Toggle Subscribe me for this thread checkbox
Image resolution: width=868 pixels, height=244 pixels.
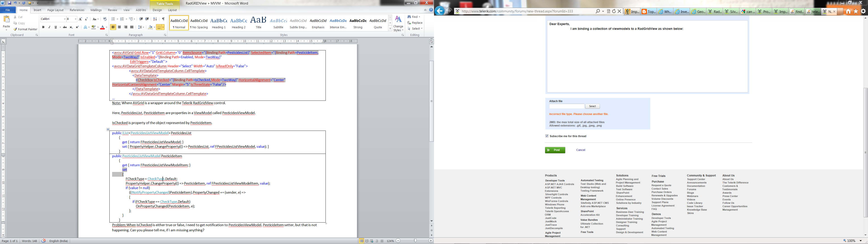pyautogui.click(x=547, y=136)
